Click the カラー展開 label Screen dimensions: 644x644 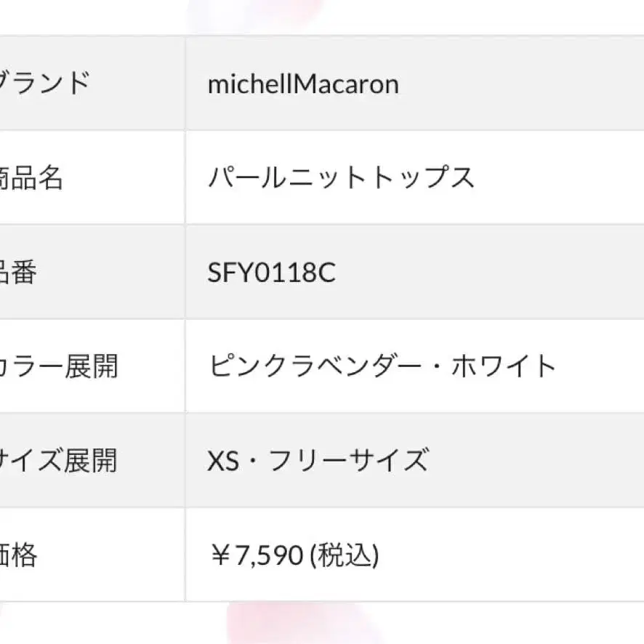(58, 366)
